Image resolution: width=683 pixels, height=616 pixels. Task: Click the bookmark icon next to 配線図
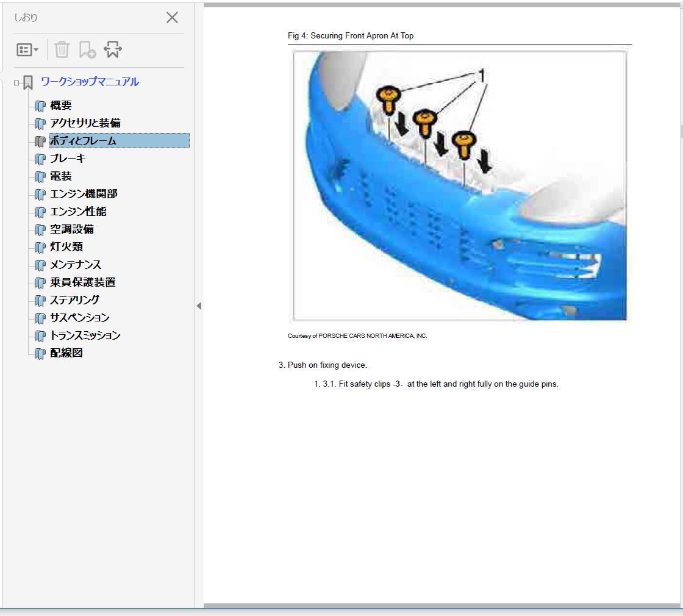tap(40, 354)
